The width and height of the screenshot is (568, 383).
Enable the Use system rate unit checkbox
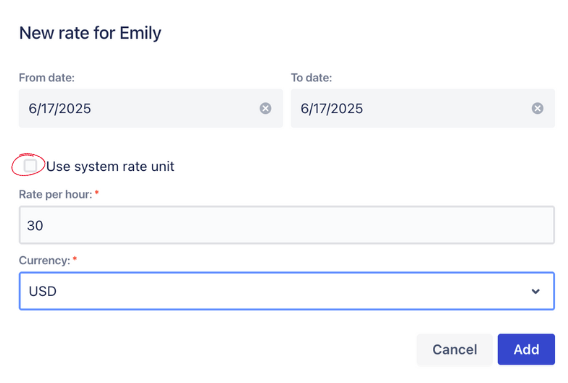click(30, 166)
